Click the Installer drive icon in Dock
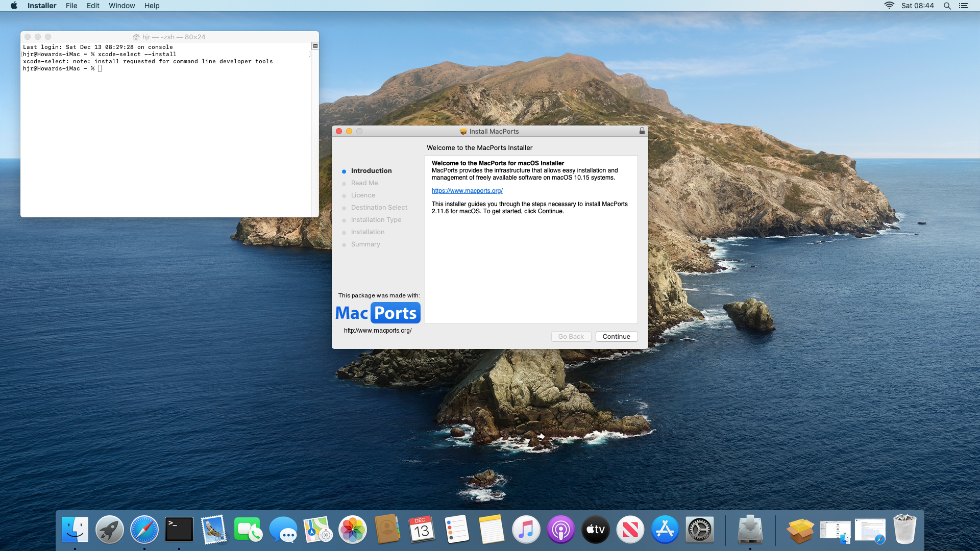This screenshot has height=551, width=980. (750, 530)
